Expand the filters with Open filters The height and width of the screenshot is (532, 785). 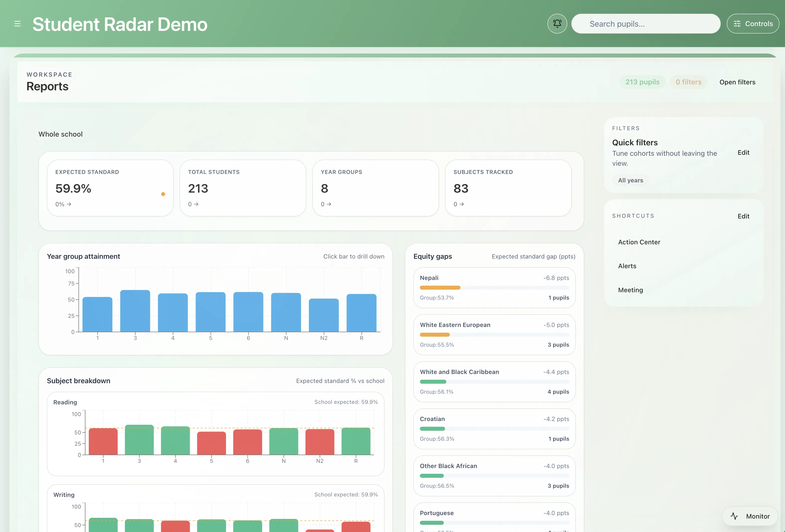(x=737, y=82)
